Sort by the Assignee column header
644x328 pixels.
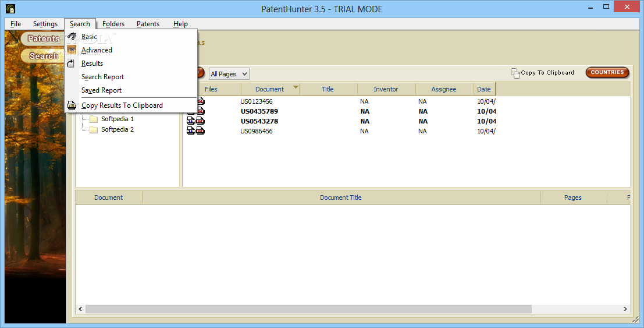click(x=444, y=89)
